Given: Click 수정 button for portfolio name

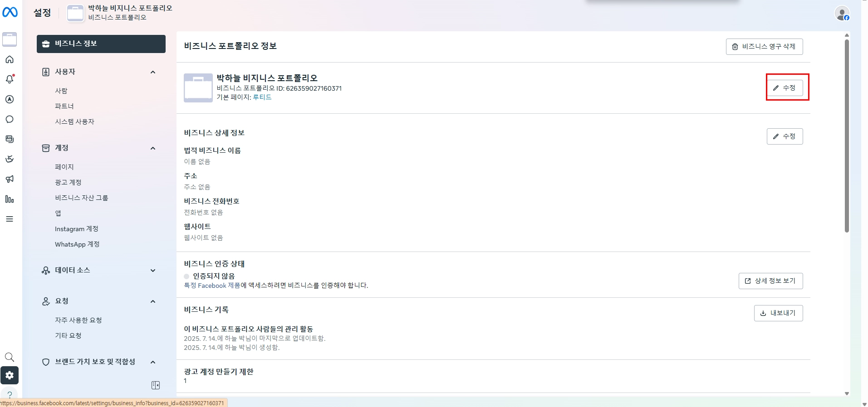Looking at the screenshot, I should tap(785, 88).
